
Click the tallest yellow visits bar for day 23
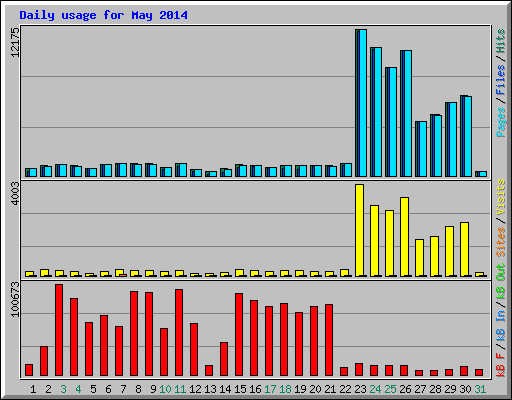click(359, 230)
